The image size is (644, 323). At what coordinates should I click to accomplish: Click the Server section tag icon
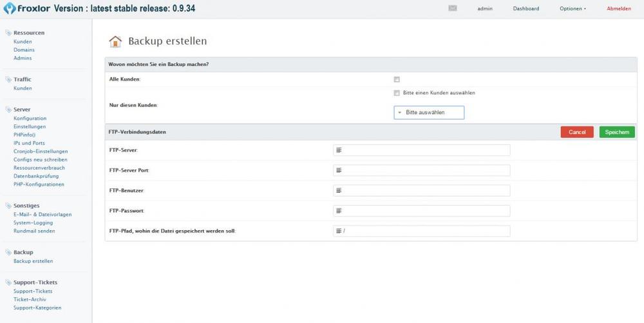point(8,110)
